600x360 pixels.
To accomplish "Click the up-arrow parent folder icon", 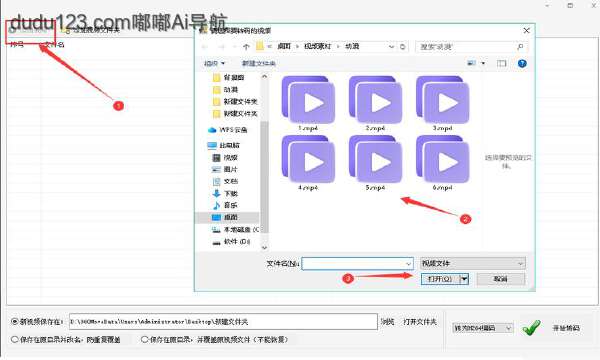I will pyautogui.click(x=246, y=47).
